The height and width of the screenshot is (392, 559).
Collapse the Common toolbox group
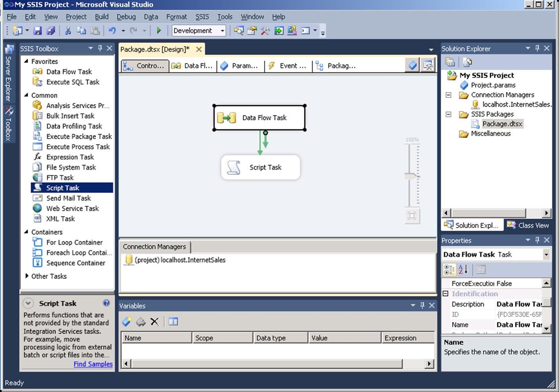tap(26, 95)
